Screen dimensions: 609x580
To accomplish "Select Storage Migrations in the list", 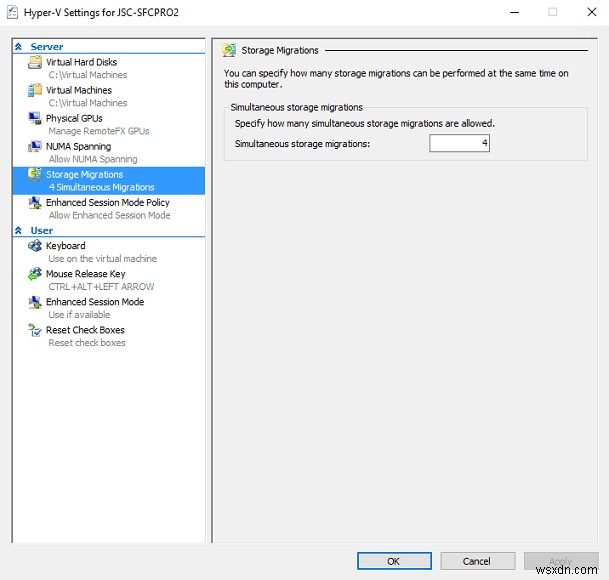I will click(x=108, y=181).
